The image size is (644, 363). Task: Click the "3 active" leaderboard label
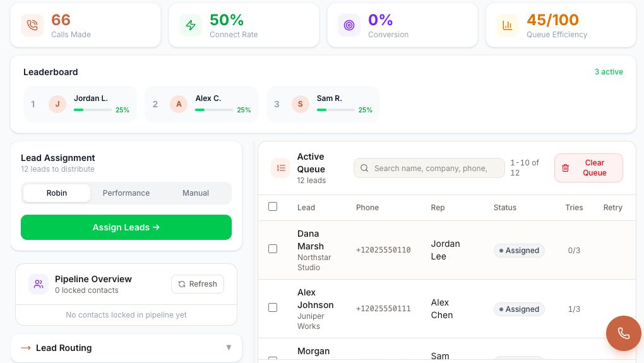coord(609,72)
